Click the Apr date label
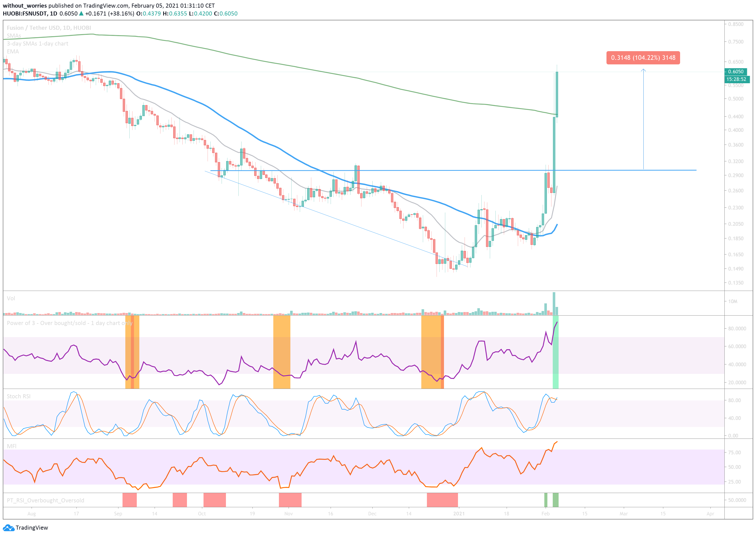This screenshot has width=756, height=536. pos(710,514)
